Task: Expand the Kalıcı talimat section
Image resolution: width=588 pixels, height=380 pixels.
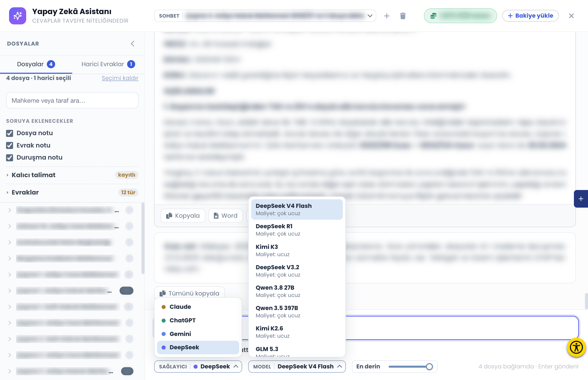Action: (72, 175)
